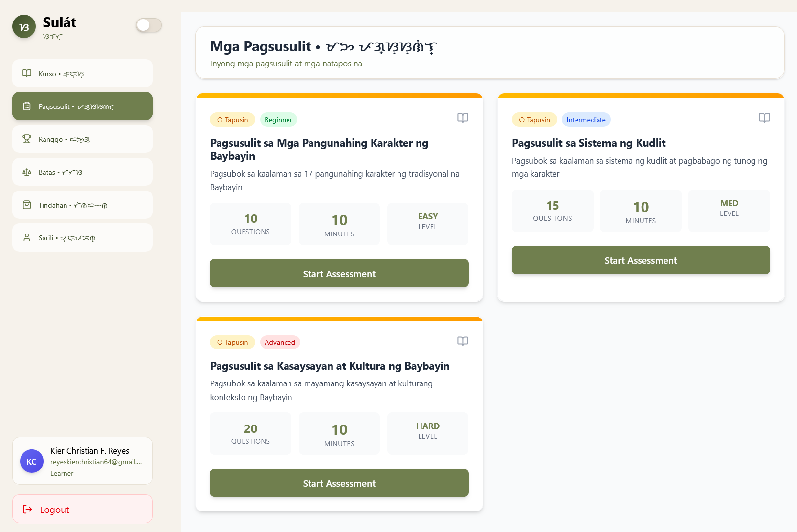
Task: Click the Batas scales icon
Action: (x=27, y=172)
